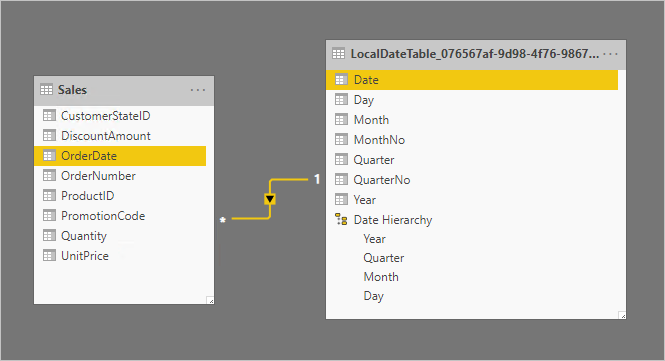Select the Date Hierarchy entry
This screenshot has height=361, width=665.
[x=472, y=220]
